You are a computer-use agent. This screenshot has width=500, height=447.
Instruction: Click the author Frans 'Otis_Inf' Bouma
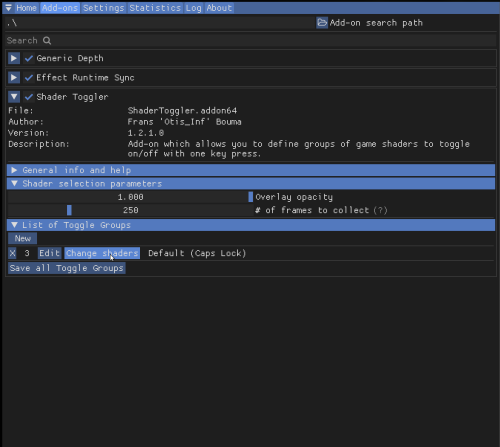pyautogui.click(x=184, y=122)
